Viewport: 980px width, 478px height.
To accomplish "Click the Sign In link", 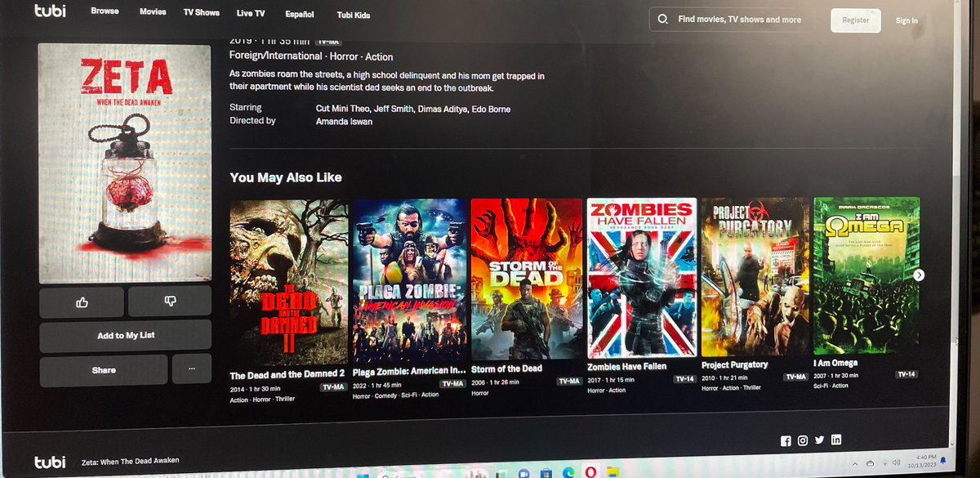I will (906, 20).
